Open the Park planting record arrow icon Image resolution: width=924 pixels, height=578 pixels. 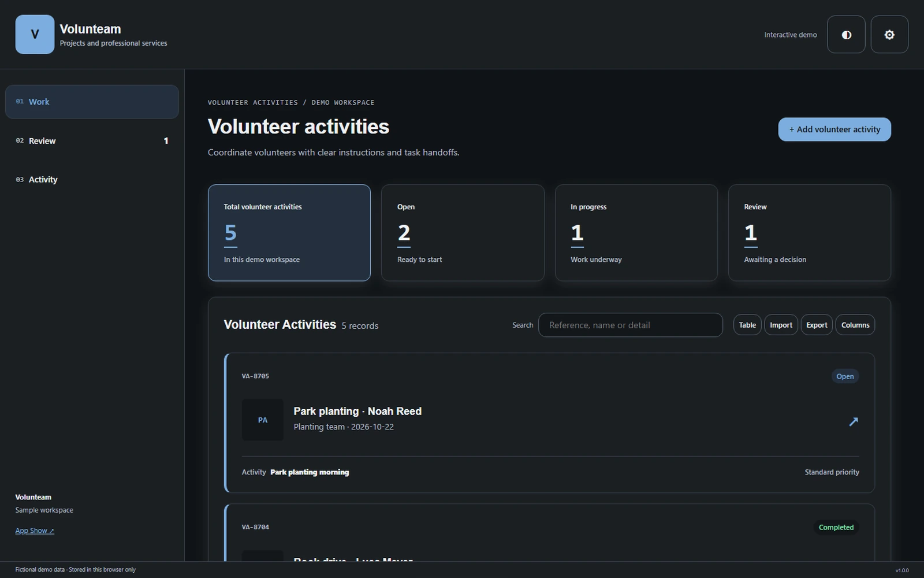point(854,421)
